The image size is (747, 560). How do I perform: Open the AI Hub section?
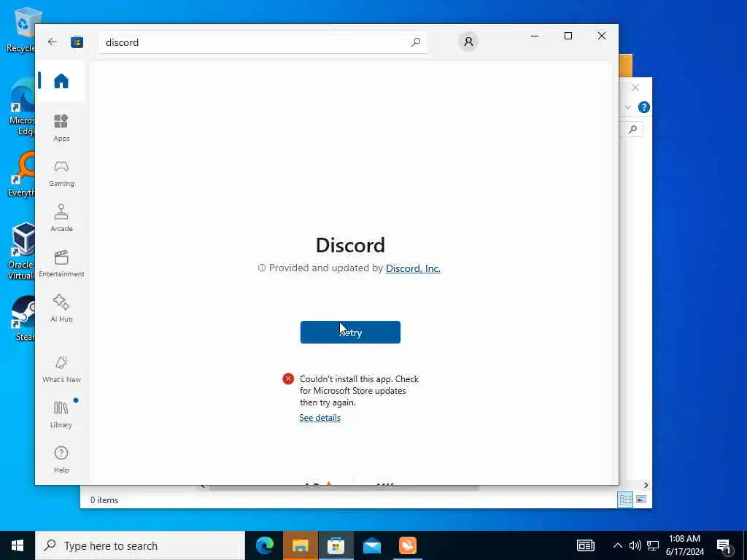coord(61,309)
